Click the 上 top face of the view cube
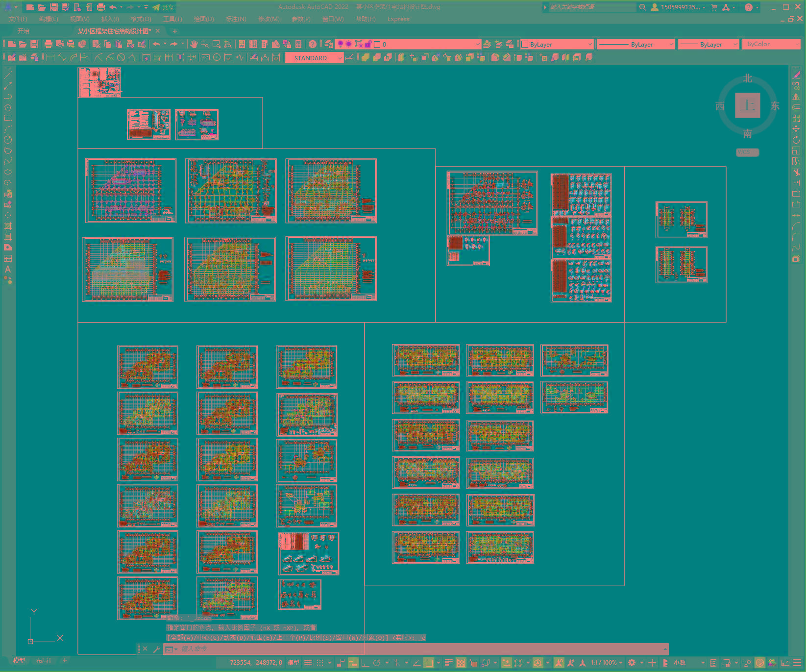Screen dimensions: 806x672 click(x=748, y=105)
